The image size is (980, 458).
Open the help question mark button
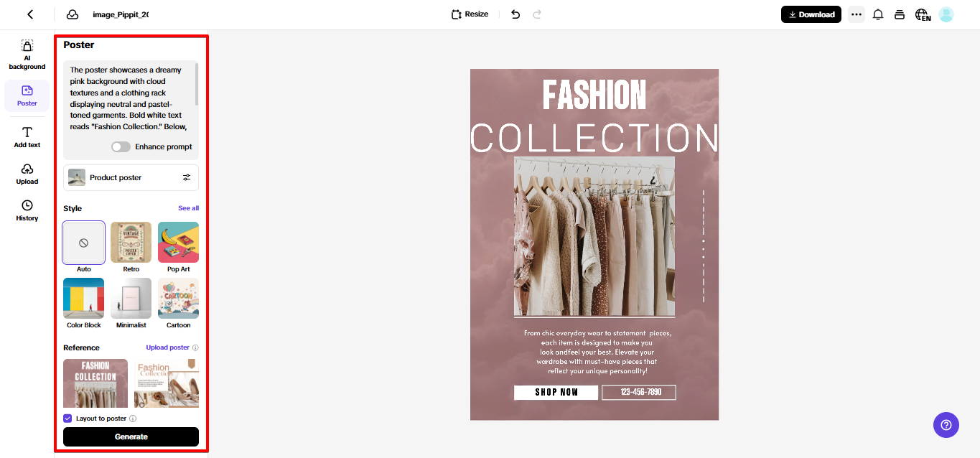(946, 424)
